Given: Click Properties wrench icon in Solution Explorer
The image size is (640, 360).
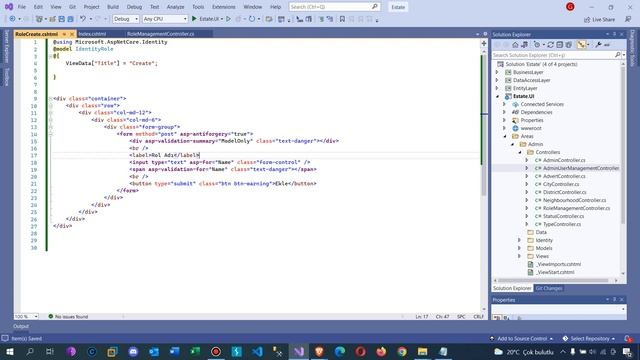Looking at the screenshot, I should point(598,45).
